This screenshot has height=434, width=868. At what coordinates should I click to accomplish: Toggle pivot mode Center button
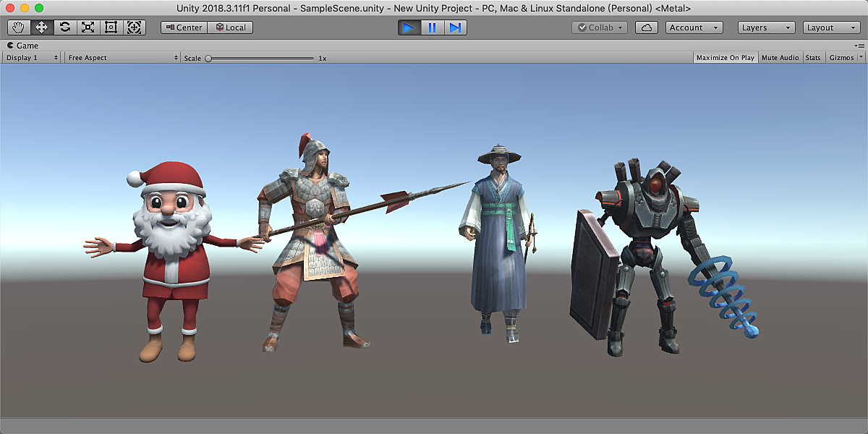click(184, 27)
